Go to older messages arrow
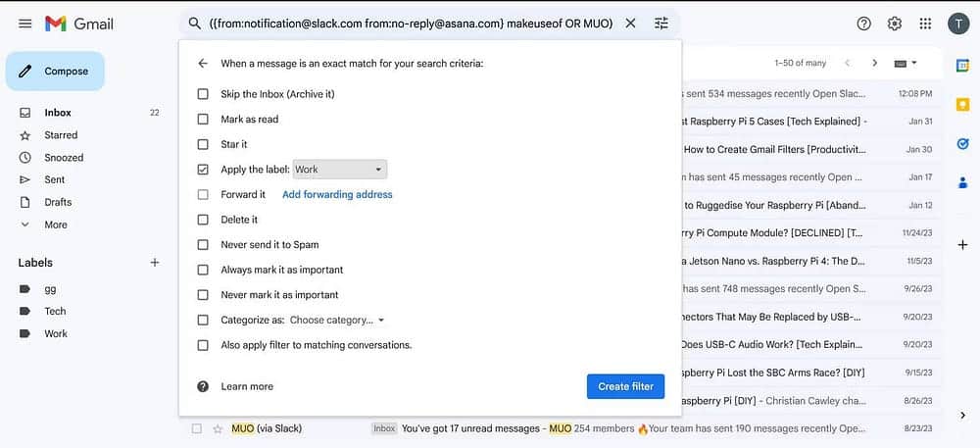 coord(875,63)
